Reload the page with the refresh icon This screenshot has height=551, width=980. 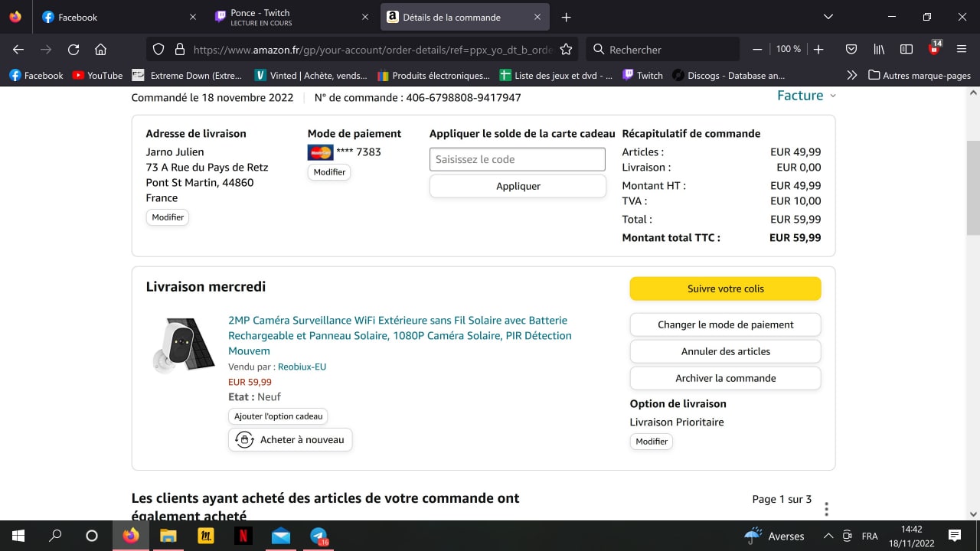[x=73, y=49]
